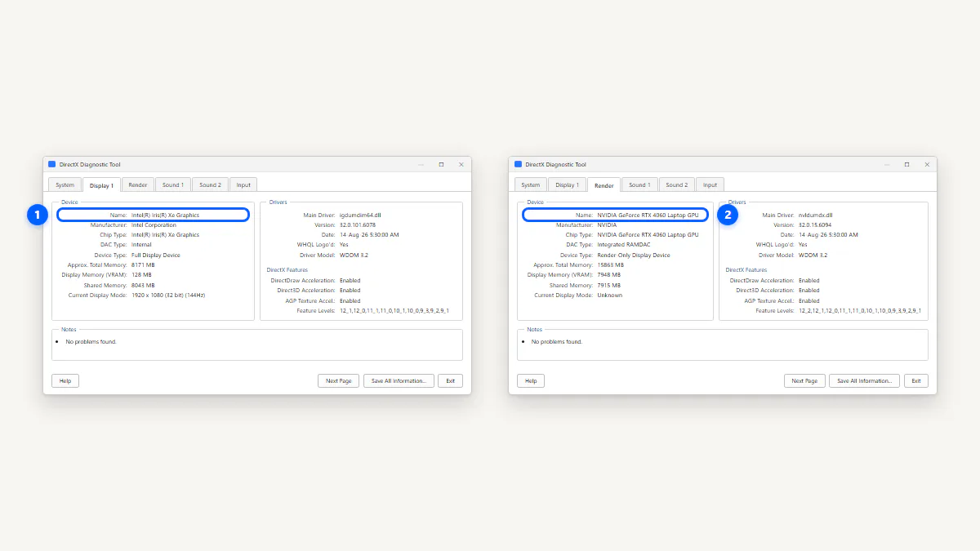This screenshot has height=551, width=980.
Task: Click the Chip Type value in the NVIDIA window
Action: point(648,235)
